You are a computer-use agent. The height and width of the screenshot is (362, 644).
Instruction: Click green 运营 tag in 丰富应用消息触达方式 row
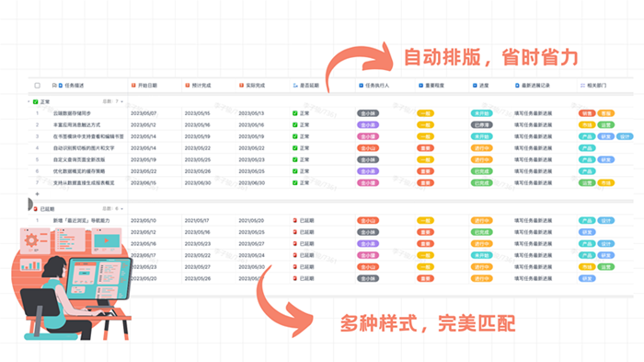(605, 124)
